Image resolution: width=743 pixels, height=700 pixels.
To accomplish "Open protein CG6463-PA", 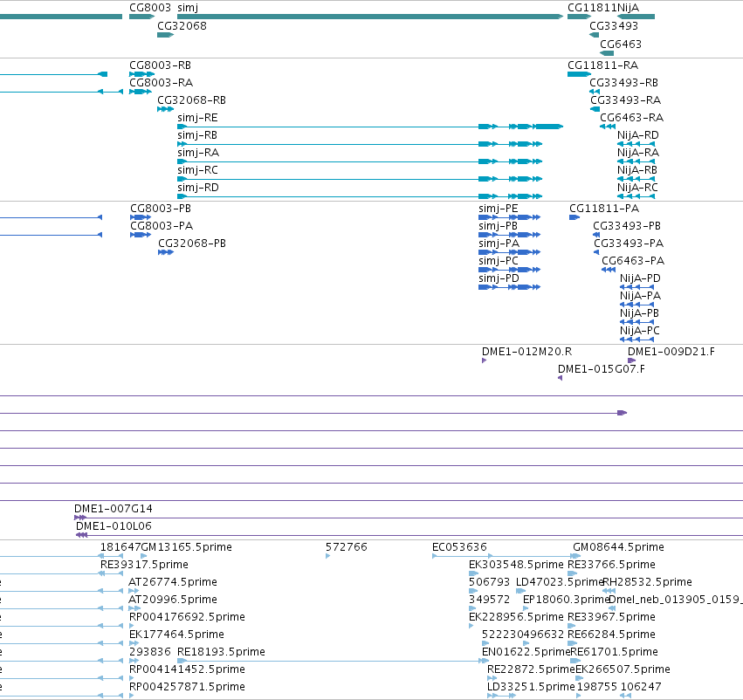I will 633,261.
